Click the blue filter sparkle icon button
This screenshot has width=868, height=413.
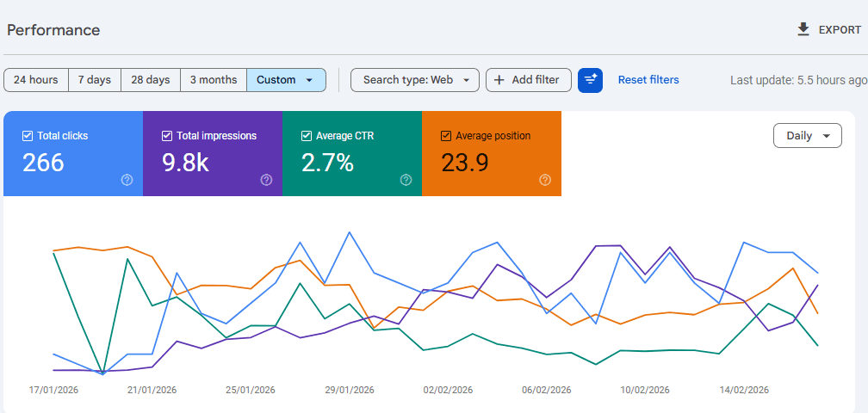(x=590, y=80)
